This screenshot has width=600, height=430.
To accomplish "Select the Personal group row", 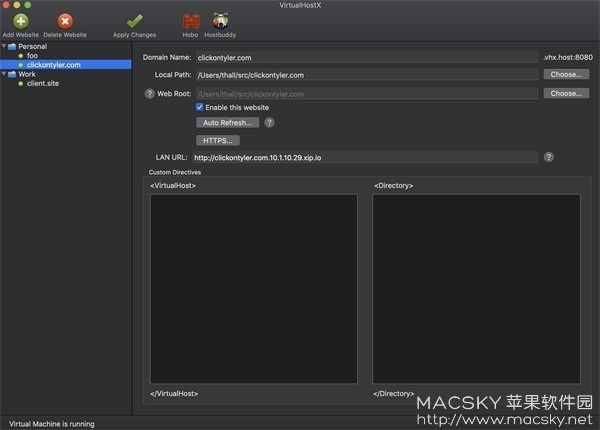I will coord(66,47).
